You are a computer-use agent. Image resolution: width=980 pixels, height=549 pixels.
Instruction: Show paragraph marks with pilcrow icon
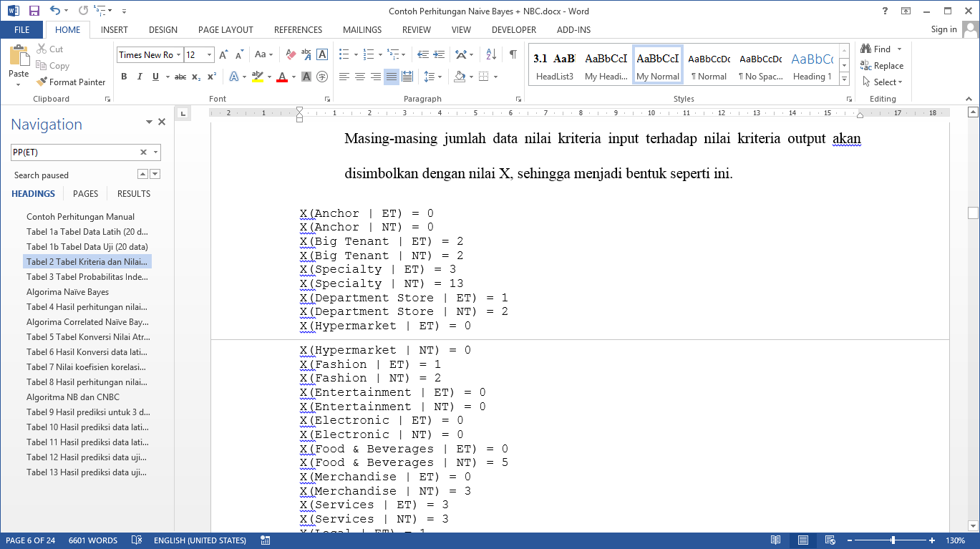513,54
